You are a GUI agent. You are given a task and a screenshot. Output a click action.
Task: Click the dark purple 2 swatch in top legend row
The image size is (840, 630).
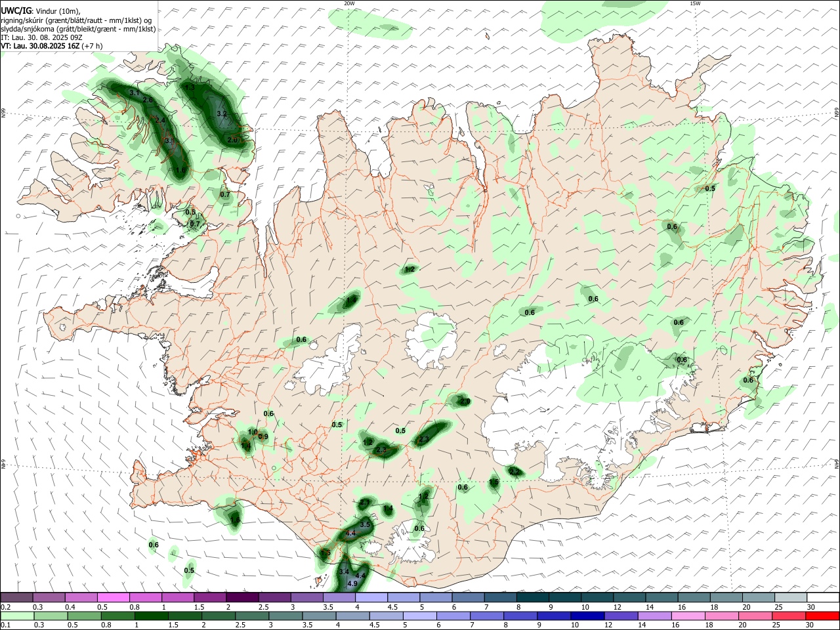tap(242, 598)
